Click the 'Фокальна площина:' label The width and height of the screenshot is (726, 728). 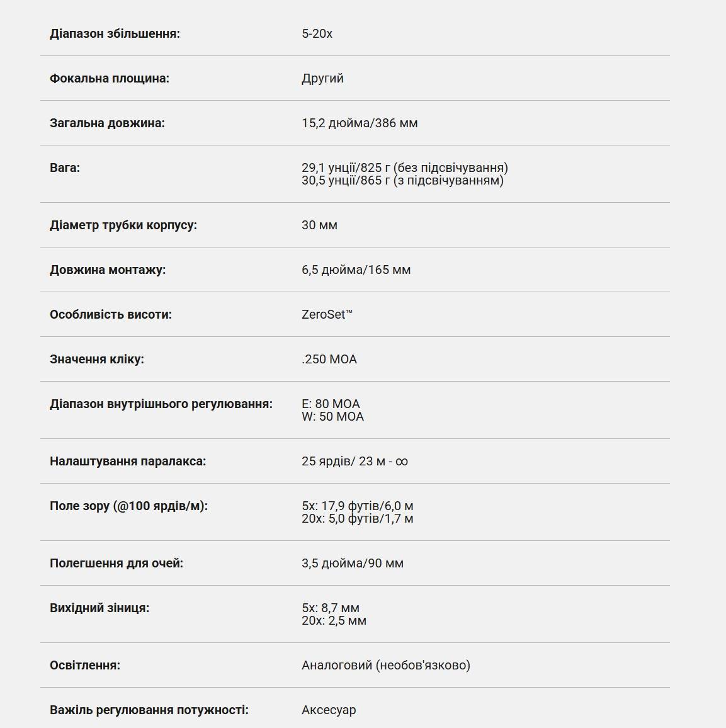(110, 79)
